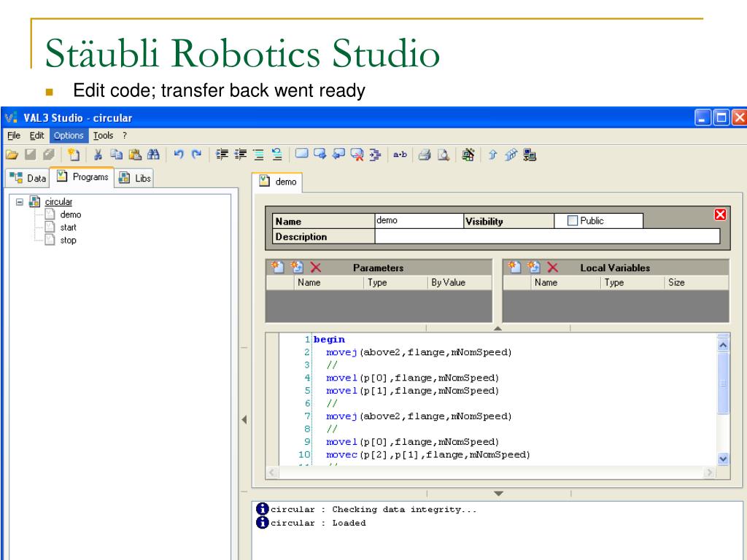Click the horizontal scrollbar right arrow in editor
747x560 pixels.
point(710,472)
